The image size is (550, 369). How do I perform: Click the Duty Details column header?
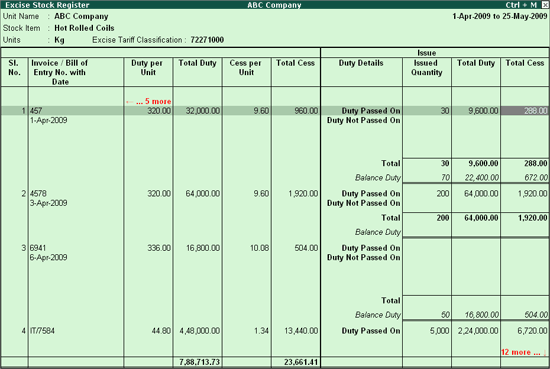click(x=361, y=63)
